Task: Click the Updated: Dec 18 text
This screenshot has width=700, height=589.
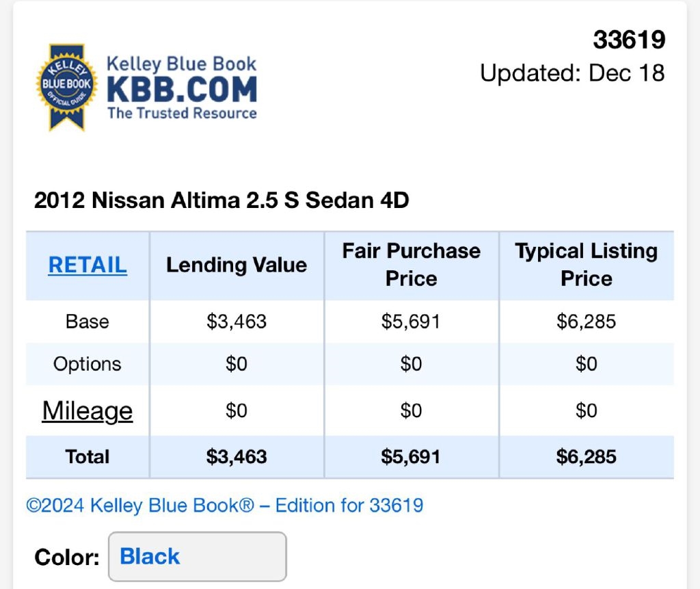Action: pyautogui.click(x=572, y=73)
